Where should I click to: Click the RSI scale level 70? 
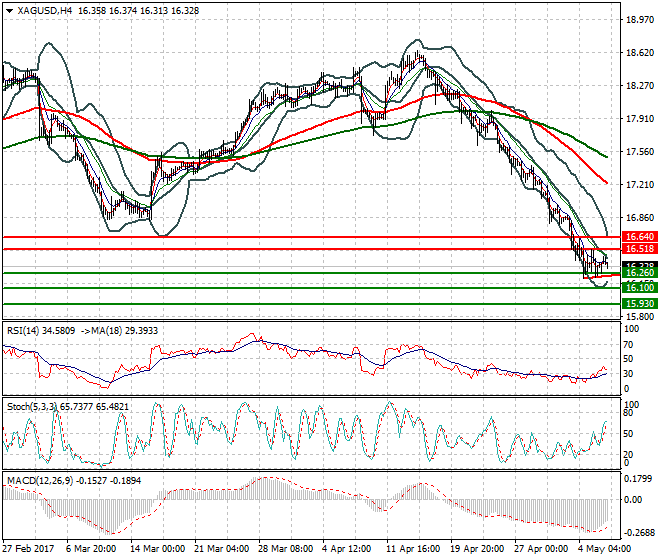628,345
